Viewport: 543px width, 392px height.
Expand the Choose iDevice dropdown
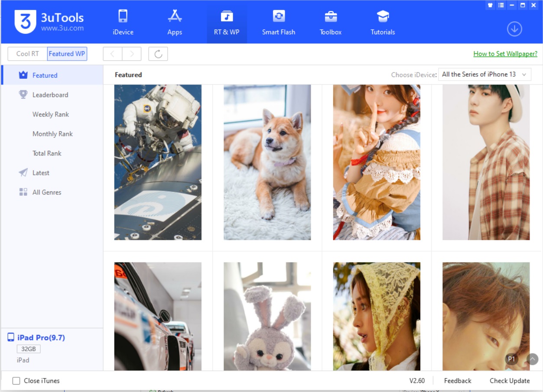pos(484,75)
